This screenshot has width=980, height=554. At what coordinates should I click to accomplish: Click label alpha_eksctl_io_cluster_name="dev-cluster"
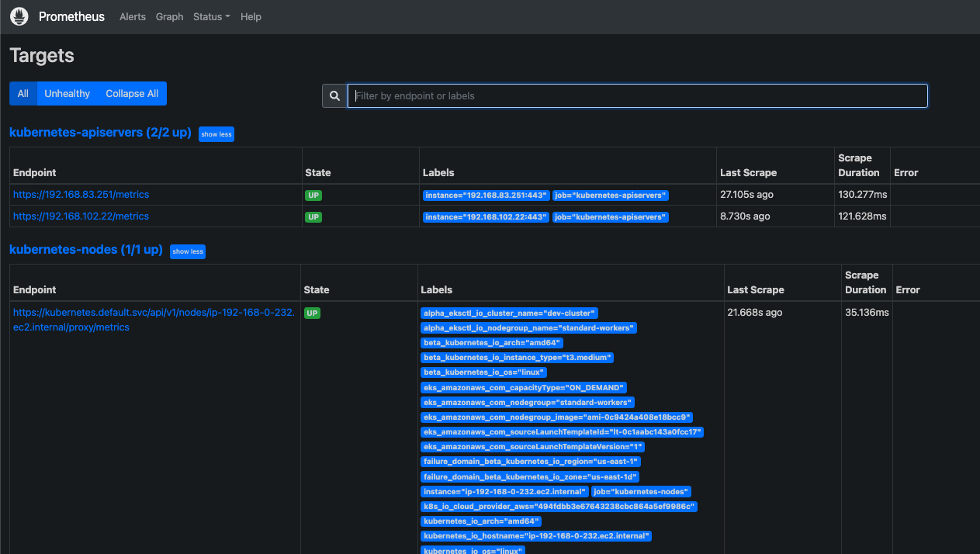point(509,313)
